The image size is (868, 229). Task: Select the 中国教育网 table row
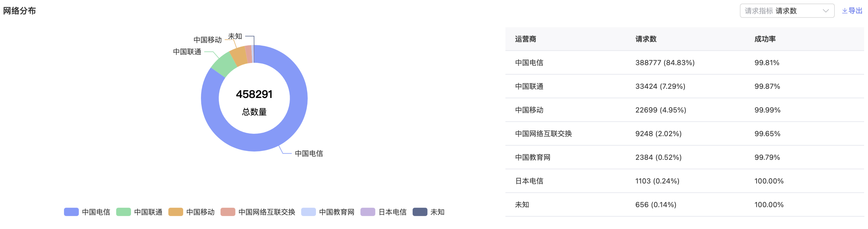click(x=684, y=157)
